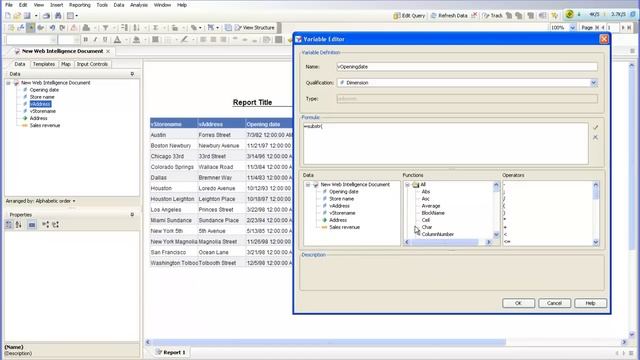Click the Refresh Data toolbar button
Image resolution: width=640 pixels, height=360 pixels.
(449, 16)
